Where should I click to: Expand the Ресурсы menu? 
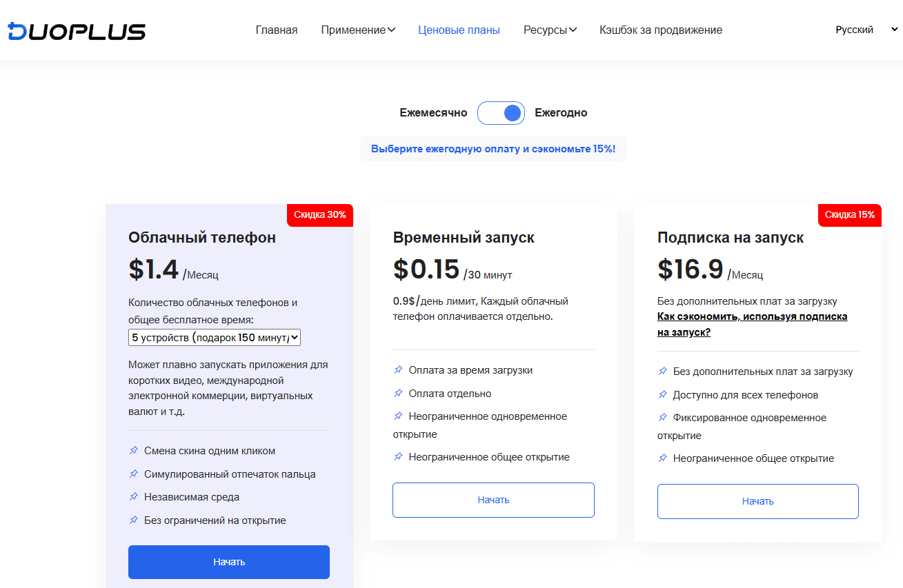coord(550,30)
